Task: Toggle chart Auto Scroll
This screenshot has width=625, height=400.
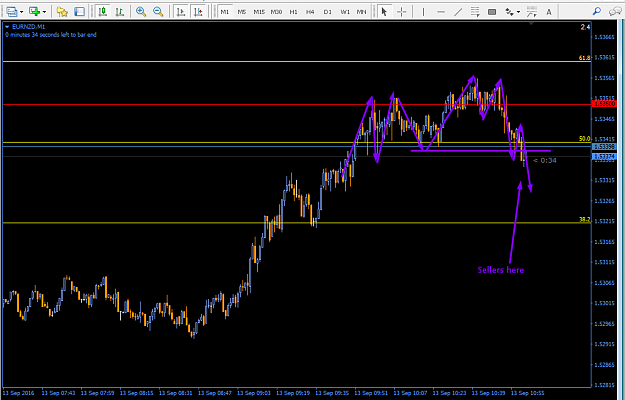Action: [x=181, y=12]
